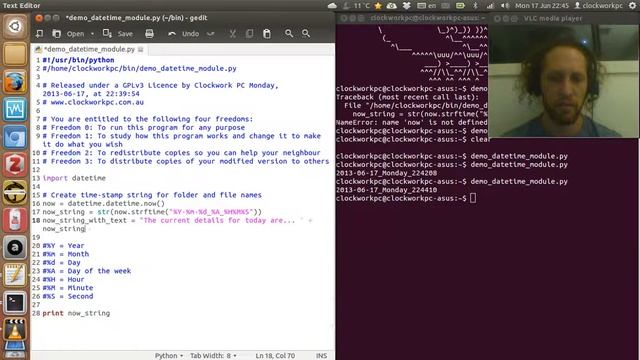The height and width of the screenshot is (360, 640).
Task: Click terminal output '2013-06-17_Monday_224208'
Action: pos(386,173)
